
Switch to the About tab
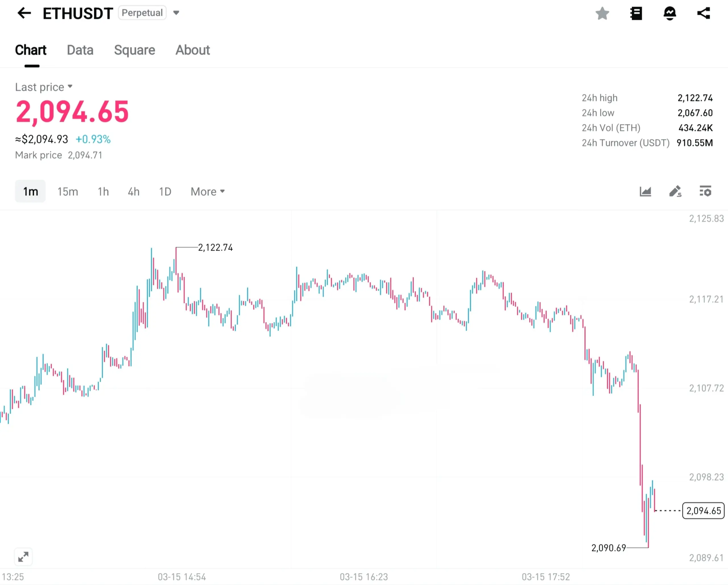point(193,50)
